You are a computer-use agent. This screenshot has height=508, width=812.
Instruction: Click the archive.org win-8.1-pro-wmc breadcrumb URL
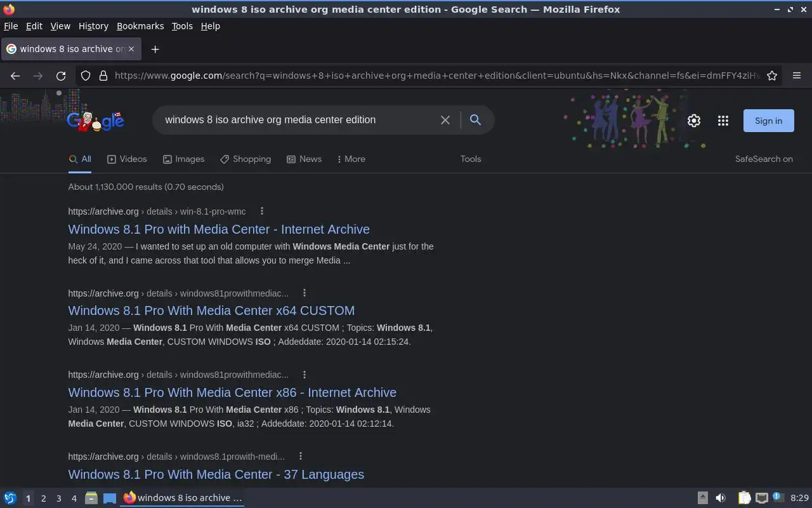[157, 211]
